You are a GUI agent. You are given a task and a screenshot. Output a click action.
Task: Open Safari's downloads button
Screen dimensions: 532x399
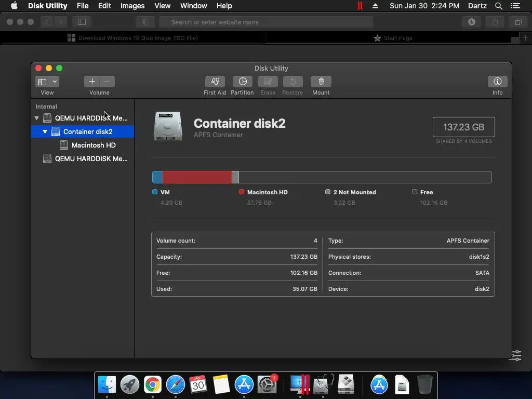pos(471,22)
